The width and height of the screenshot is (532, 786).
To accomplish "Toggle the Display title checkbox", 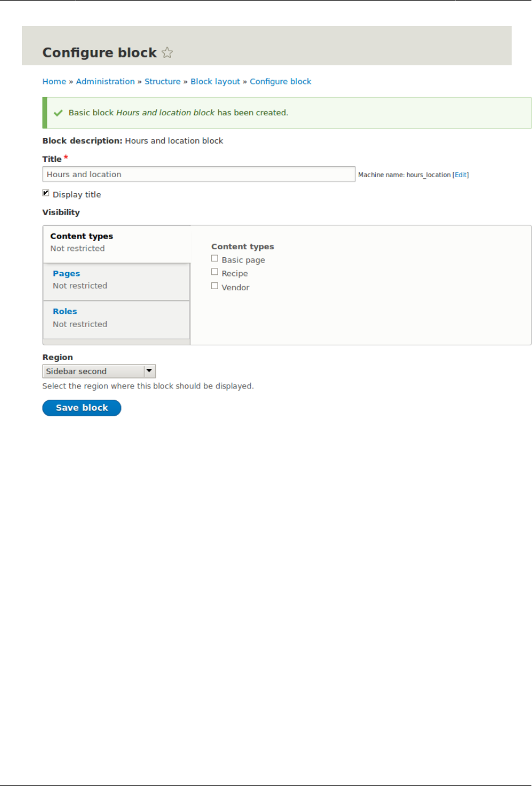I will tap(46, 194).
